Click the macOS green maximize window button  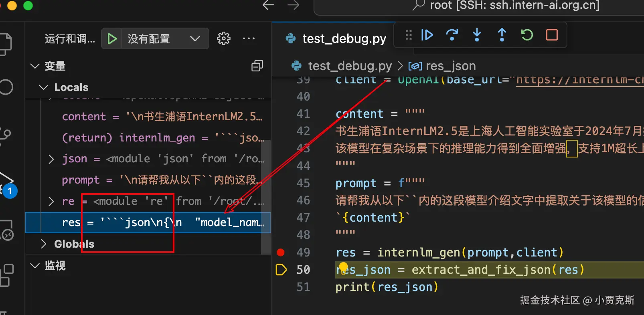point(28,5)
